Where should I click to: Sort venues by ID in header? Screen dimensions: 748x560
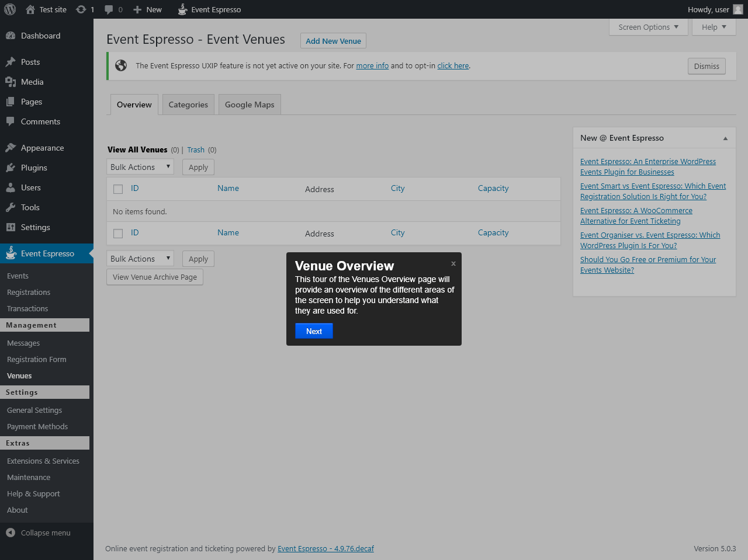(135, 188)
